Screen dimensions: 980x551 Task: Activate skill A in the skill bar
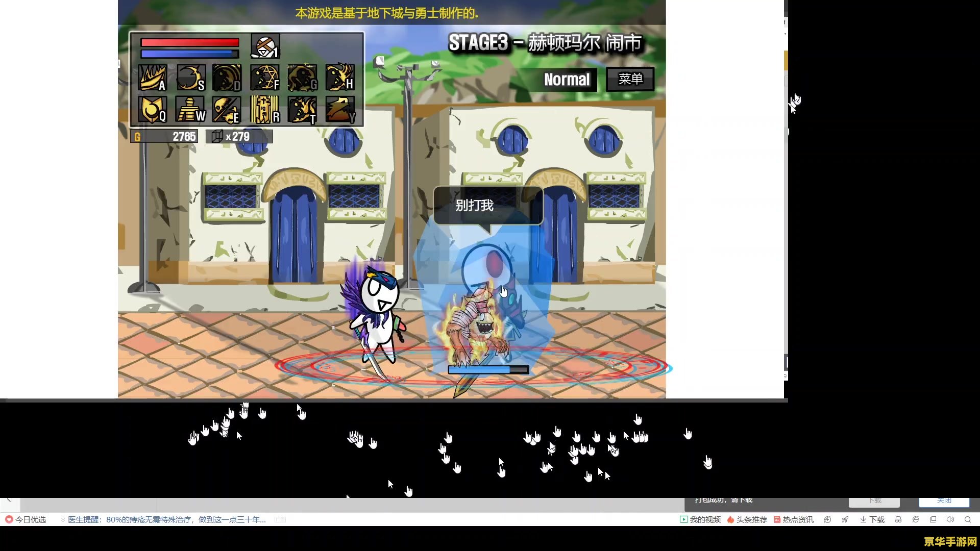153,78
